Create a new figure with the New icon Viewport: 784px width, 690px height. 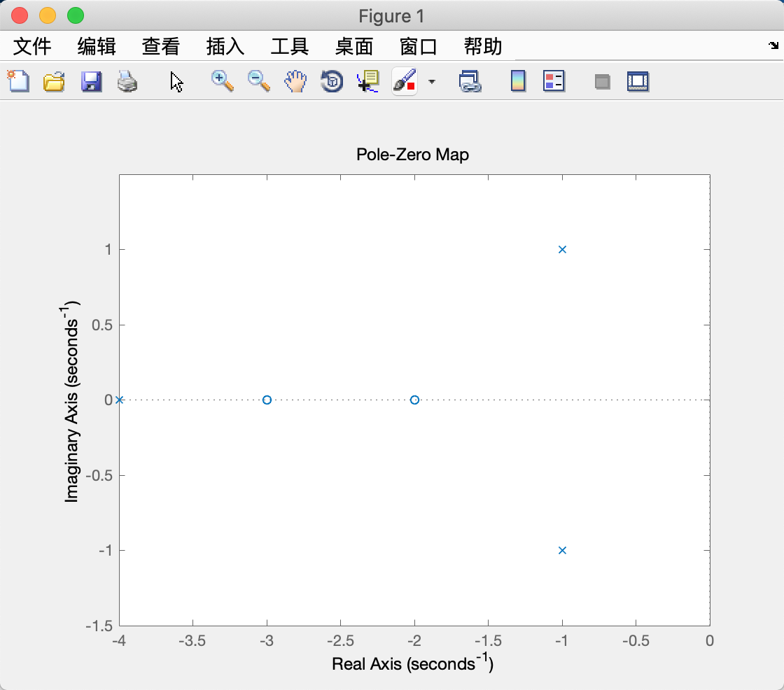tap(19, 81)
